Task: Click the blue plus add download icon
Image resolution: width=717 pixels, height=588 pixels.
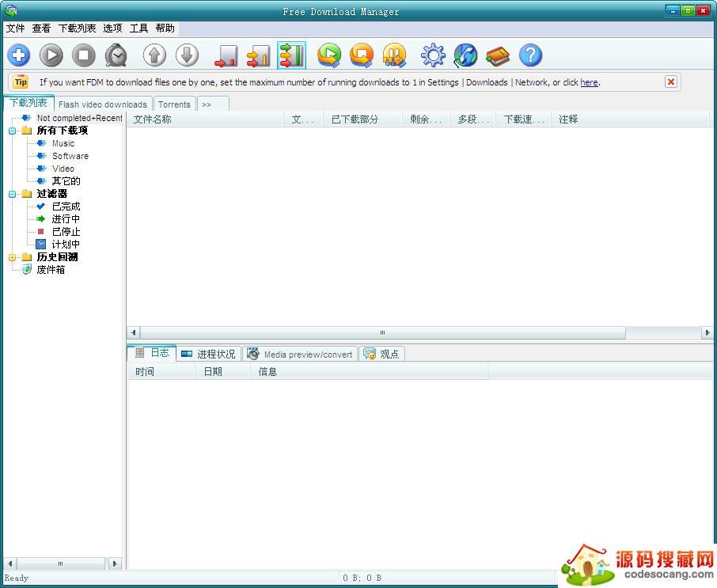Action: point(19,55)
